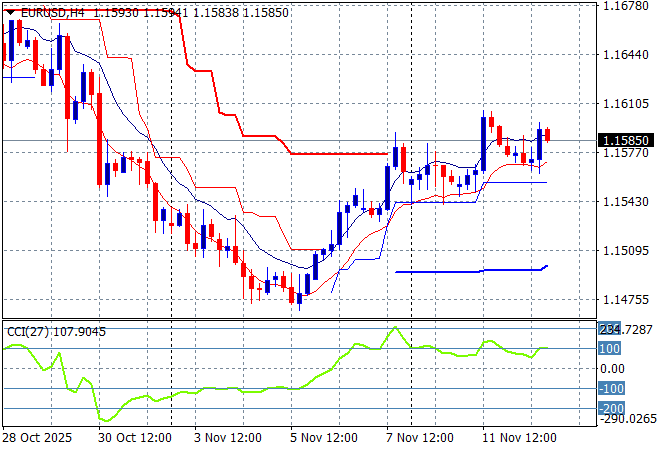
Task: Click the 1.15430 price axis label
Action: coord(626,202)
